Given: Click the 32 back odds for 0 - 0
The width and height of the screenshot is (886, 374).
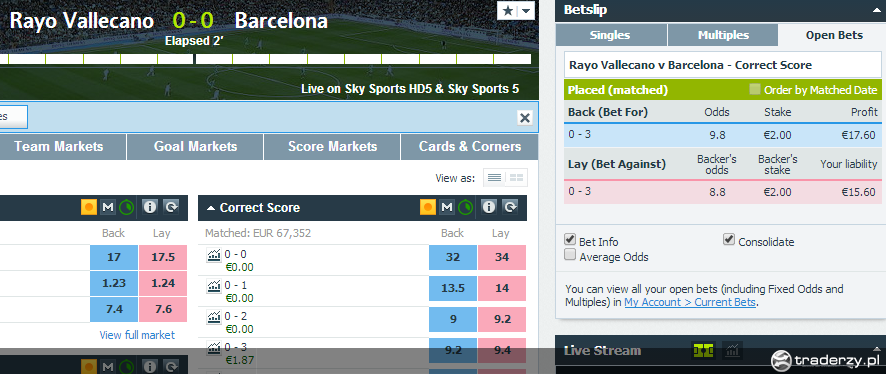Looking at the screenshot, I should [x=453, y=257].
